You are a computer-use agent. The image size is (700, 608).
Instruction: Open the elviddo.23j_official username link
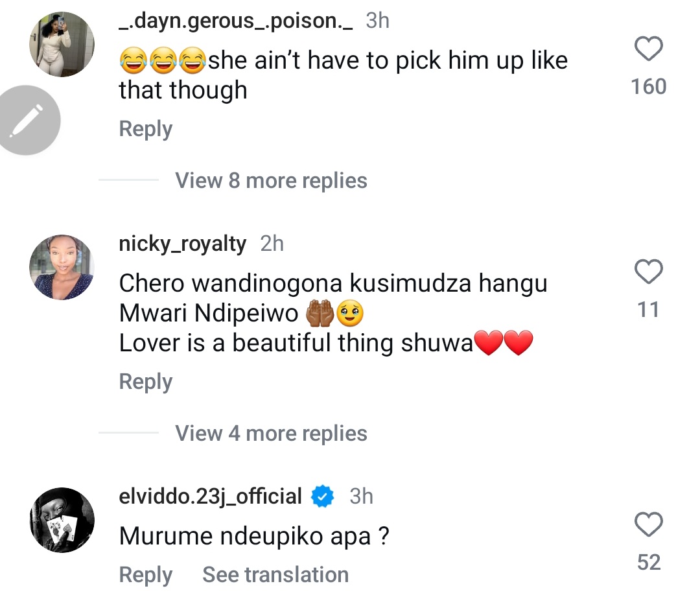(x=211, y=497)
